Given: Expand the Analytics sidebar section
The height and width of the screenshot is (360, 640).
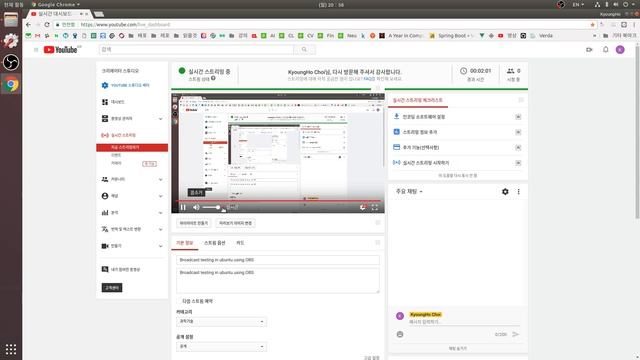Looking at the screenshot, I should point(160,213).
